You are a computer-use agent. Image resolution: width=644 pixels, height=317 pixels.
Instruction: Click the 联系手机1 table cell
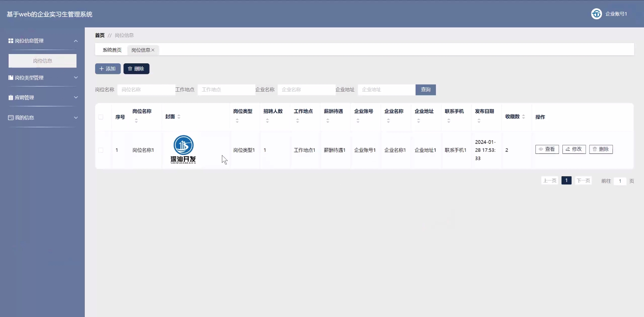pyautogui.click(x=456, y=150)
